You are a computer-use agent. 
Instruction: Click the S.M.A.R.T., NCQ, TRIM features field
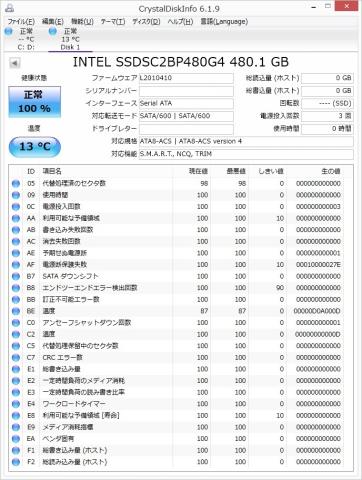coord(246,154)
